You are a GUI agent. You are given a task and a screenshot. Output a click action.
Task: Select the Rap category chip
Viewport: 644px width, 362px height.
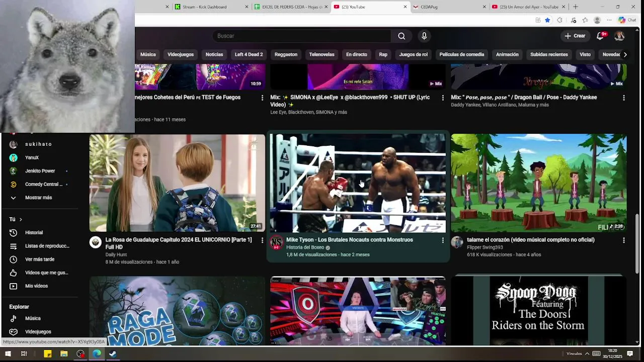383,54
